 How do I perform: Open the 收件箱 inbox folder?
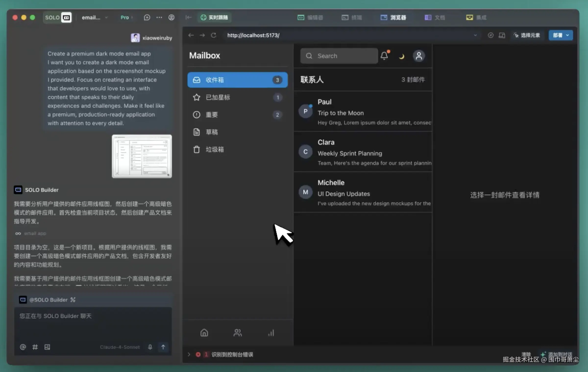click(x=237, y=80)
